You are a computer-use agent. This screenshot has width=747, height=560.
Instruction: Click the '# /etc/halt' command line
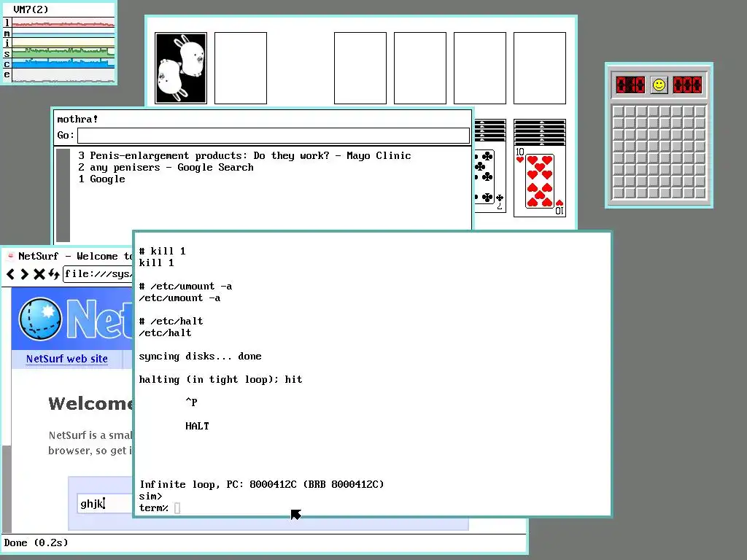coord(171,322)
